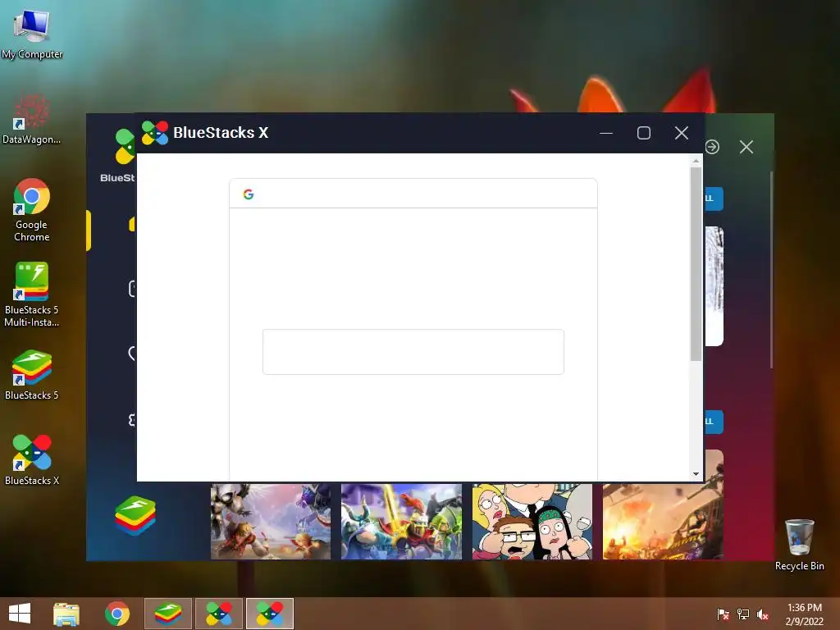Switch to the active BlueStacks X taskbar button
The height and width of the screenshot is (630, 840).
click(270, 614)
